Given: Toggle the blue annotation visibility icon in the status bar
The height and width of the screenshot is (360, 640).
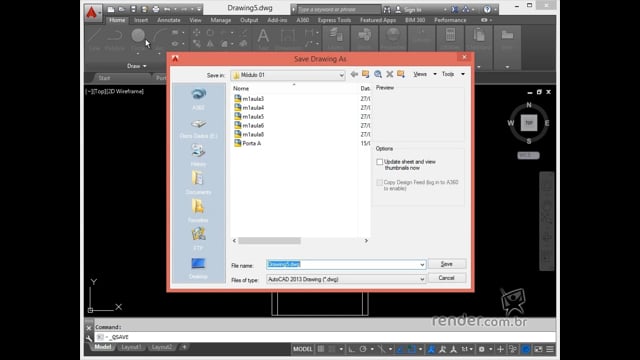Looking at the screenshot, I should click(431, 349).
